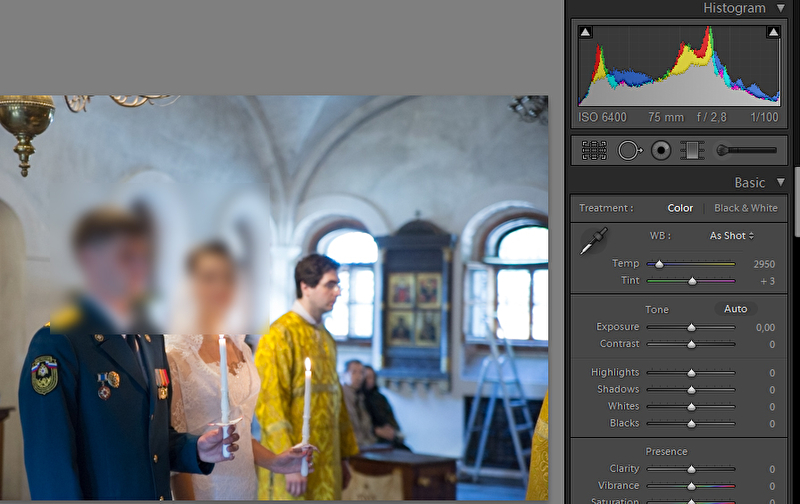The height and width of the screenshot is (504, 800).
Task: Click the wedding photo preview
Action: coord(274,298)
